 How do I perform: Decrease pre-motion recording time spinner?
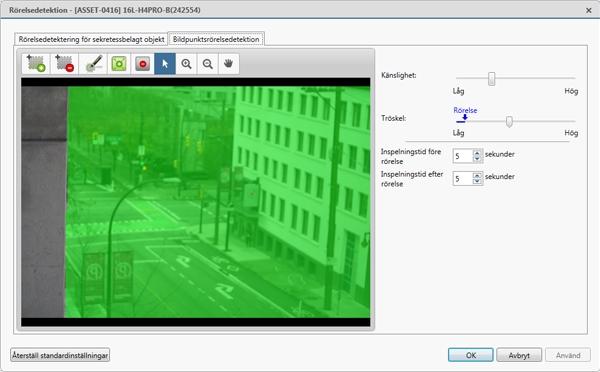pyautogui.click(x=477, y=159)
